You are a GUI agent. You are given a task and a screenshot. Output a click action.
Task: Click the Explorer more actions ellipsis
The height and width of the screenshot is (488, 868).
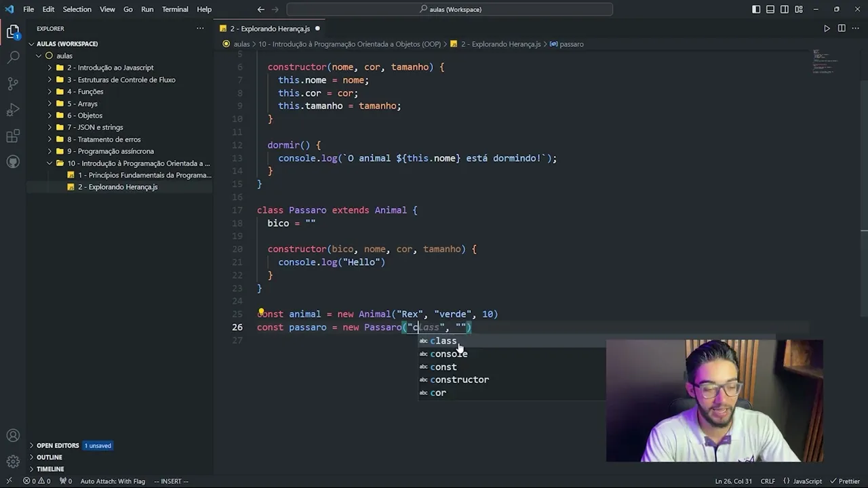[x=200, y=28]
